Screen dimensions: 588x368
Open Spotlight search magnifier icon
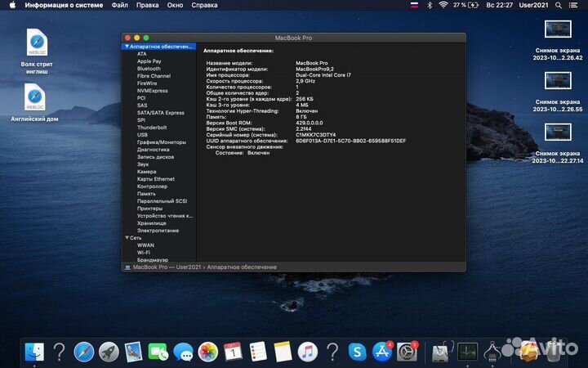[x=559, y=5]
